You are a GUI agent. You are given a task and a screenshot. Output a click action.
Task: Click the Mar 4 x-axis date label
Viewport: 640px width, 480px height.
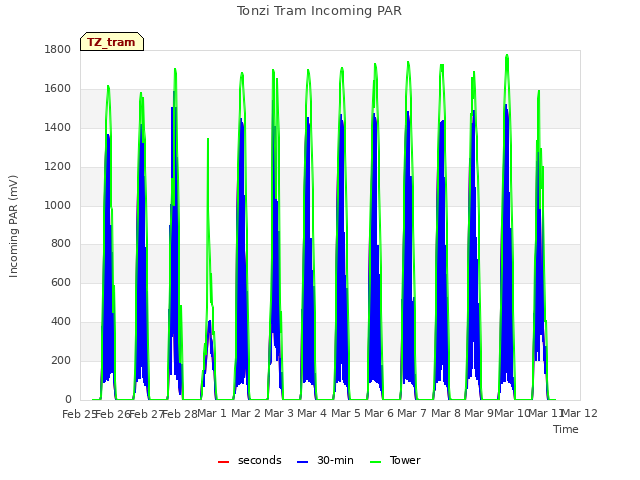pyautogui.click(x=312, y=413)
